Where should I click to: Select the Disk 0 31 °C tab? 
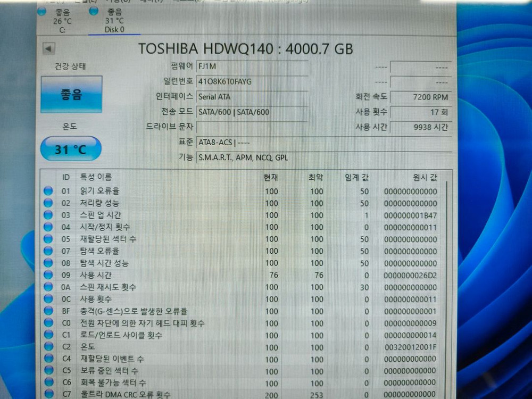pyautogui.click(x=114, y=21)
